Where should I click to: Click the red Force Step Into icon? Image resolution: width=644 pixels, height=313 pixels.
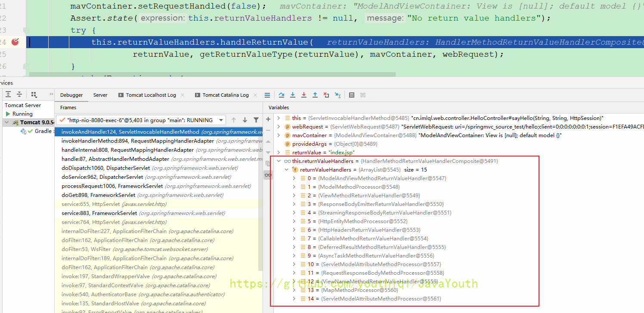[x=304, y=95]
